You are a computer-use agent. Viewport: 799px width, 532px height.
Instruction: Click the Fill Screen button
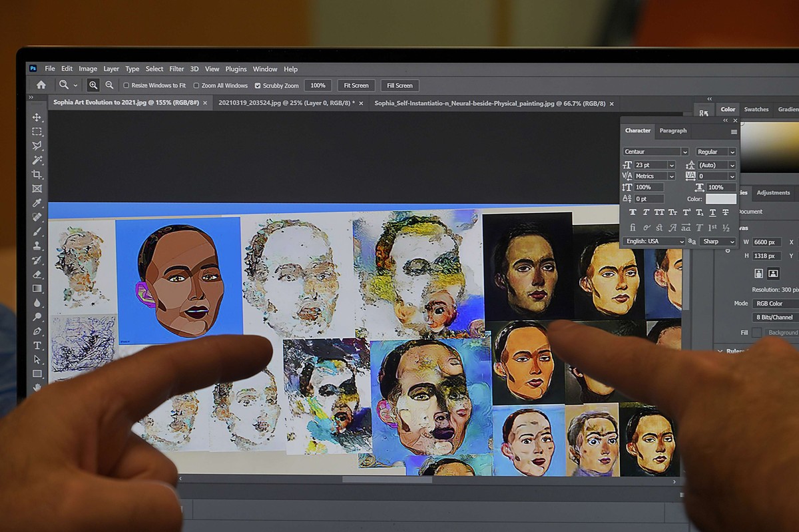coord(400,85)
